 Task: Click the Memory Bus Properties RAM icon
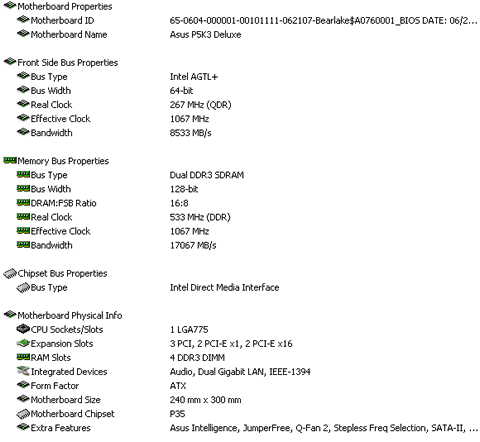10,161
